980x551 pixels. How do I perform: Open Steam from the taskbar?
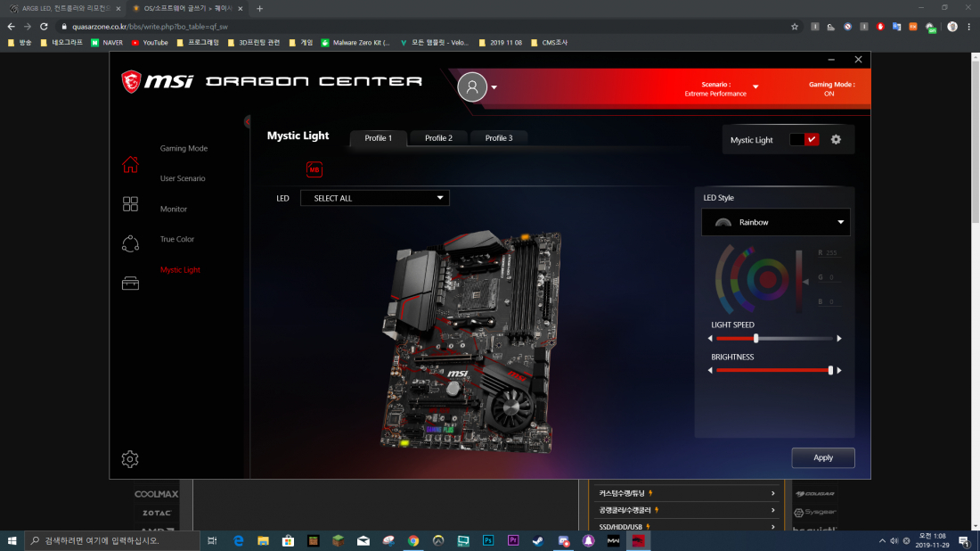(538, 540)
